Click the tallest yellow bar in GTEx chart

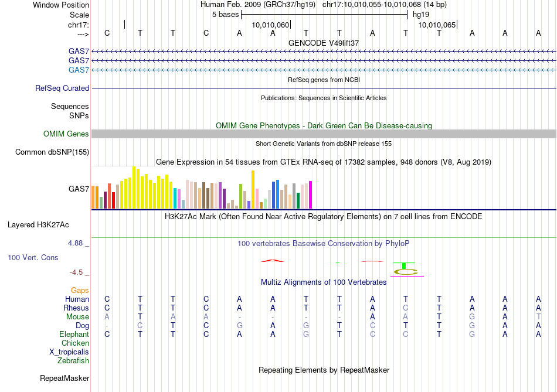(134, 188)
